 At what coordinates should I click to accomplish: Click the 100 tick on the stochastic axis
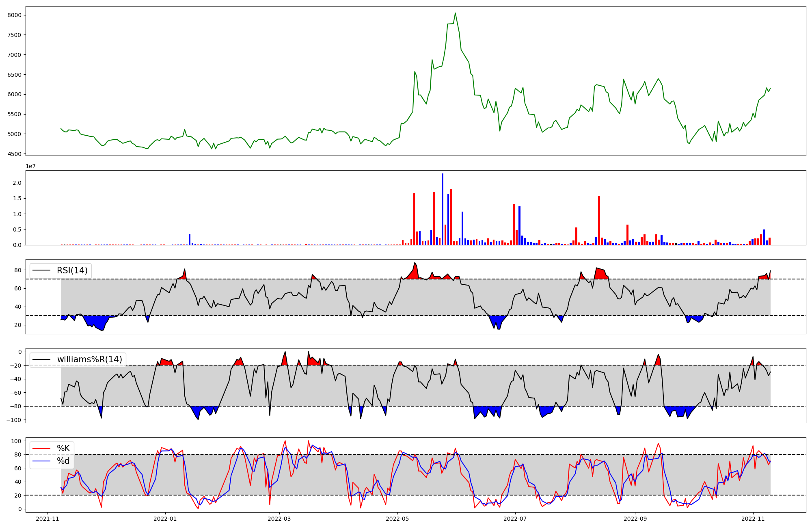(x=17, y=441)
